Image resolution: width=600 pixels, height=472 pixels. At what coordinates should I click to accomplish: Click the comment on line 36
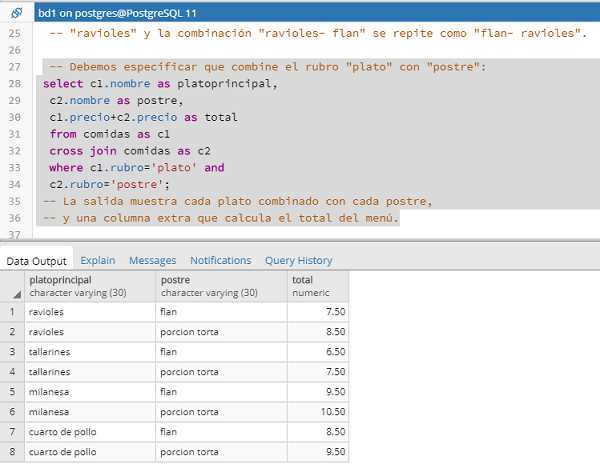pyautogui.click(x=221, y=218)
